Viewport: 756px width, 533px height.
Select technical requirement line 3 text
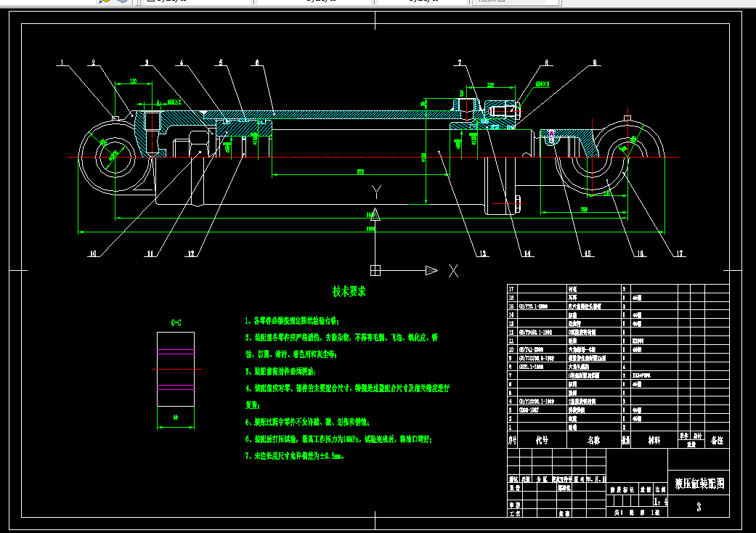pyautogui.click(x=280, y=372)
